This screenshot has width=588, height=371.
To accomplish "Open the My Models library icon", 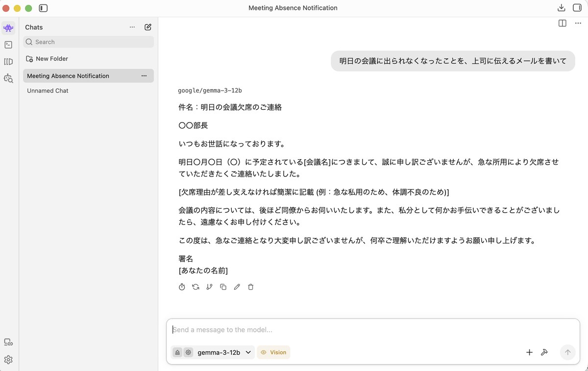I will (8, 61).
